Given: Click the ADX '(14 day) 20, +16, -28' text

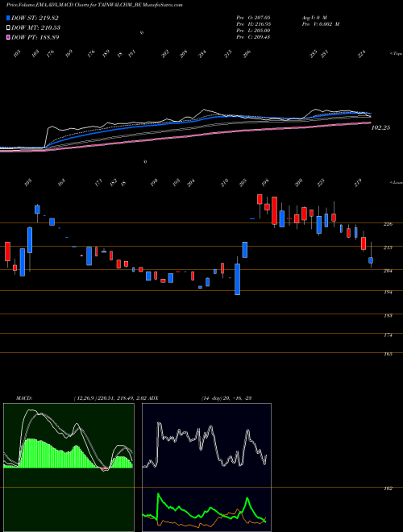Looking at the screenshot, I should point(226,397).
